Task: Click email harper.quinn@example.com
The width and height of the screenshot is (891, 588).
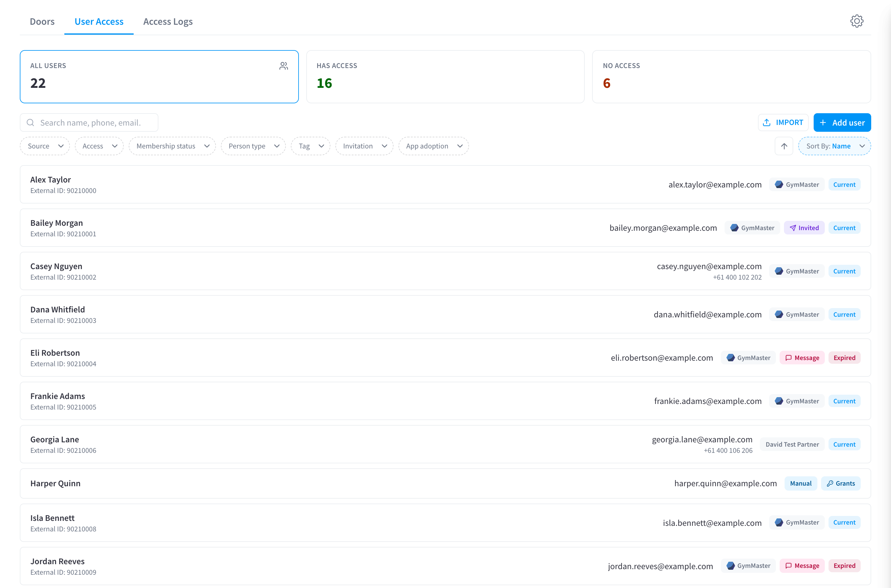Action: pos(725,483)
